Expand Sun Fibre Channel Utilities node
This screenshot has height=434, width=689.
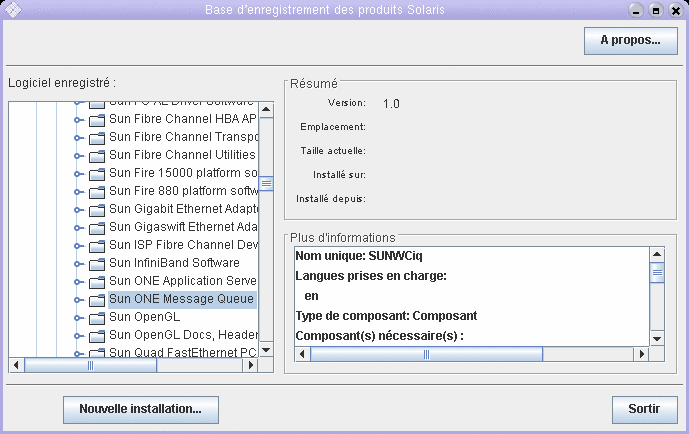point(79,156)
